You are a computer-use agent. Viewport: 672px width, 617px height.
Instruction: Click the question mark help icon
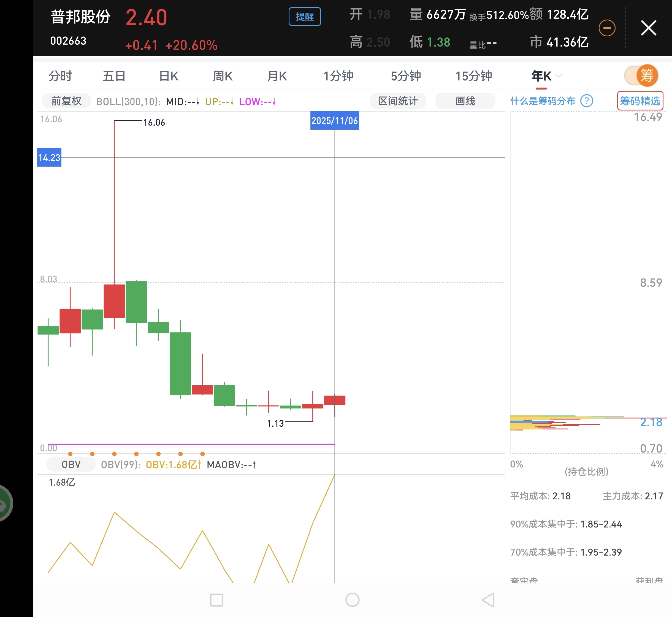587,101
